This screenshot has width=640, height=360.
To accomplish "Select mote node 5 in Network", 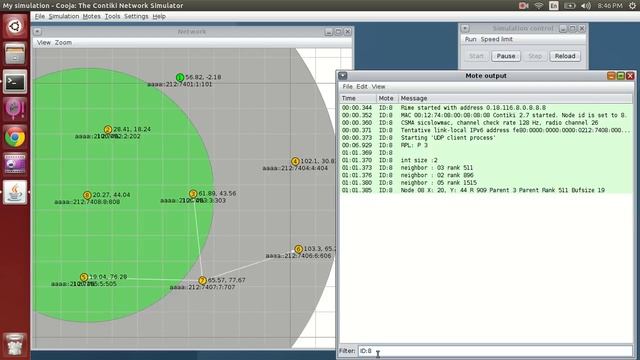I will coord(84,277).
